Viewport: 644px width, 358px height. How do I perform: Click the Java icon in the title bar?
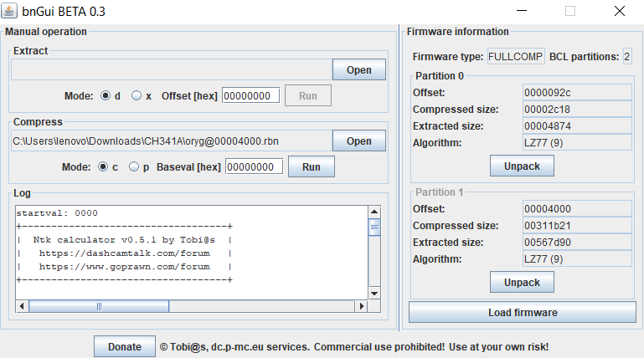(11, 12)
